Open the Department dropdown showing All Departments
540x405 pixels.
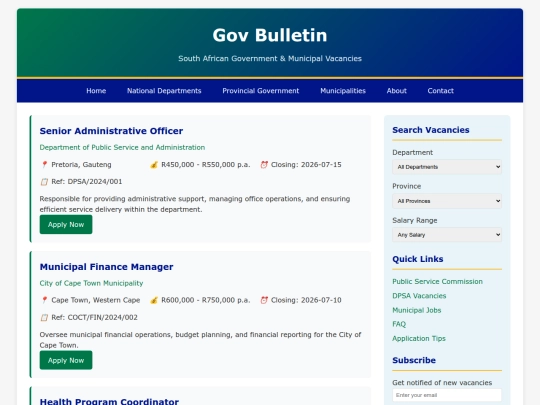(447, 167)
